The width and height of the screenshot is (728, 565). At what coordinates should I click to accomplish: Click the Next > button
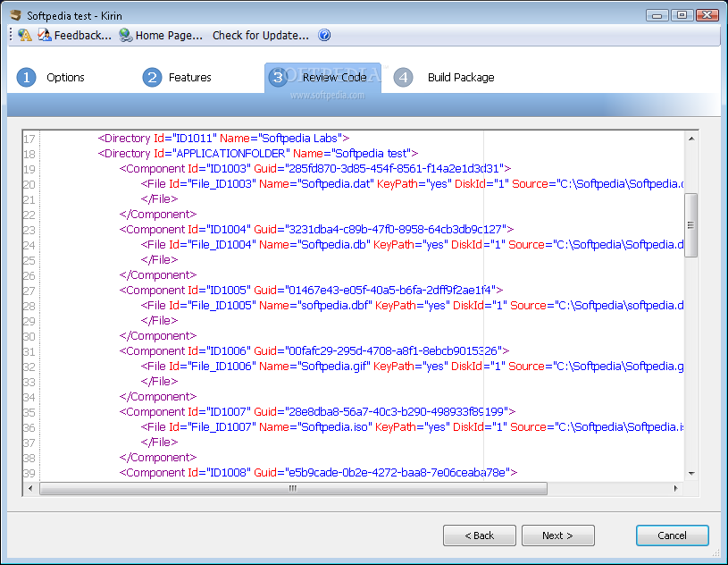pyautogui.click(x=558, y=535)
